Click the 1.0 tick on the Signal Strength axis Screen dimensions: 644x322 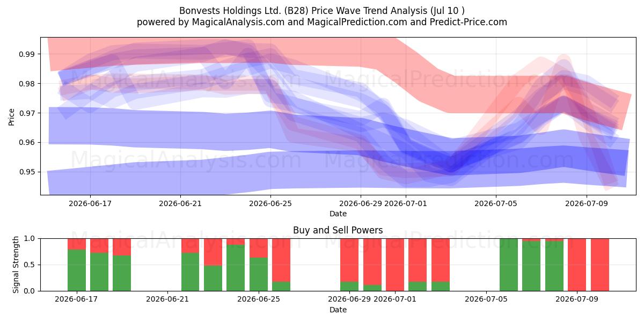(x=30, y=238)
